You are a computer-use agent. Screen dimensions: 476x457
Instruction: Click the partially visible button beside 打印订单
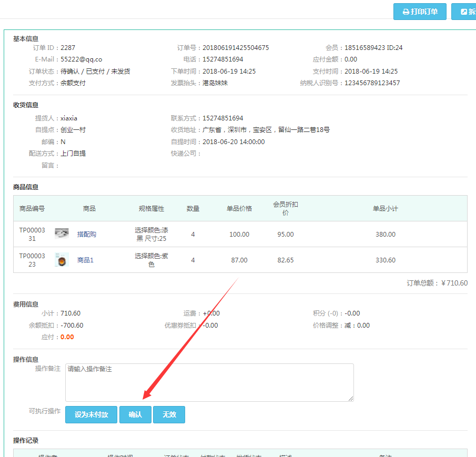(x=464, y=12)
